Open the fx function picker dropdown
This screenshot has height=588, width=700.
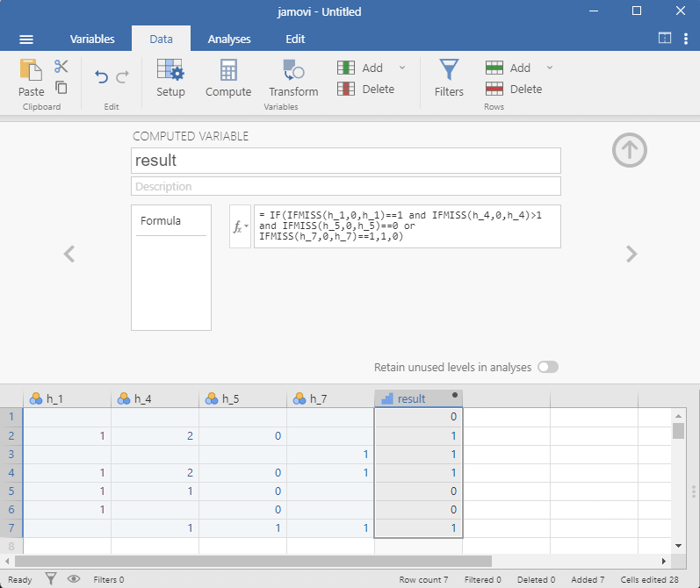tap(240, 226)
